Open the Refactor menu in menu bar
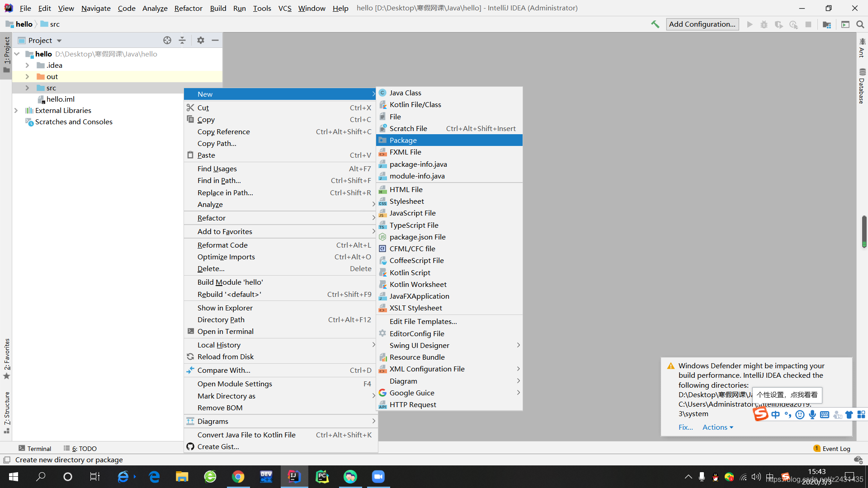Image resolution: width=868 pixels, height=488 pixels. tap(188, 8)
